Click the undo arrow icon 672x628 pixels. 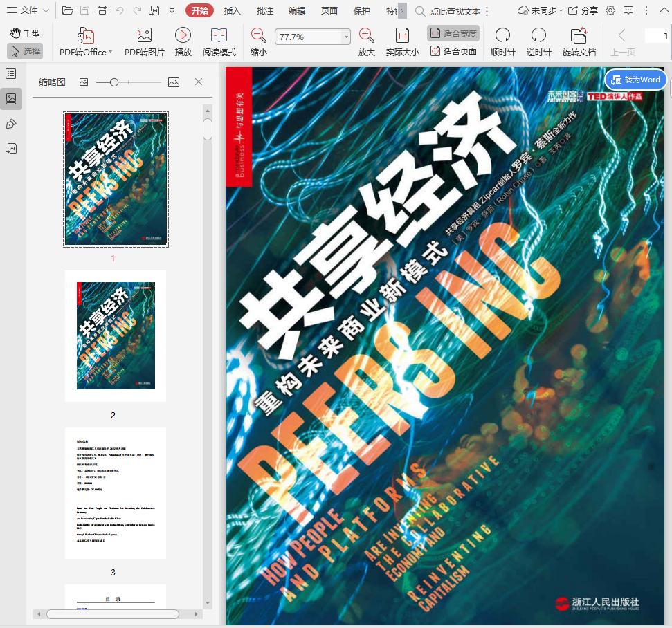tap(120, 10)
